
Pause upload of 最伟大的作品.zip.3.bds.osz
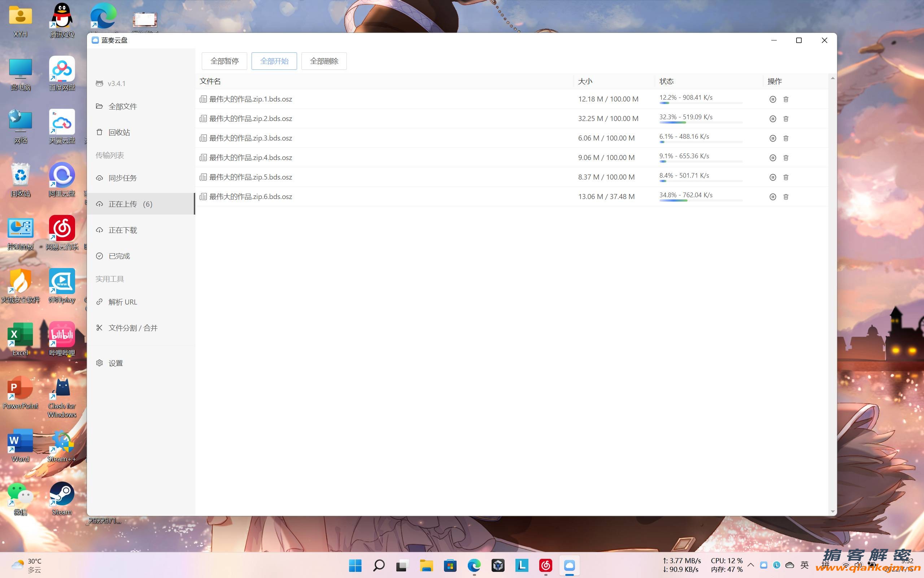tap(772, 138)
